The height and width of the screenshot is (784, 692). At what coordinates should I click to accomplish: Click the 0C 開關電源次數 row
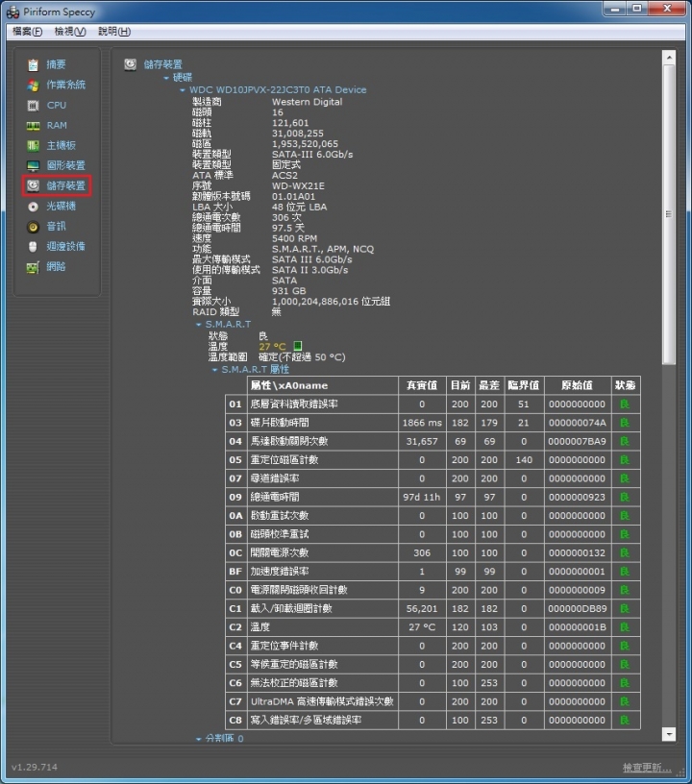pyautogui.click(x=433, y=553)
